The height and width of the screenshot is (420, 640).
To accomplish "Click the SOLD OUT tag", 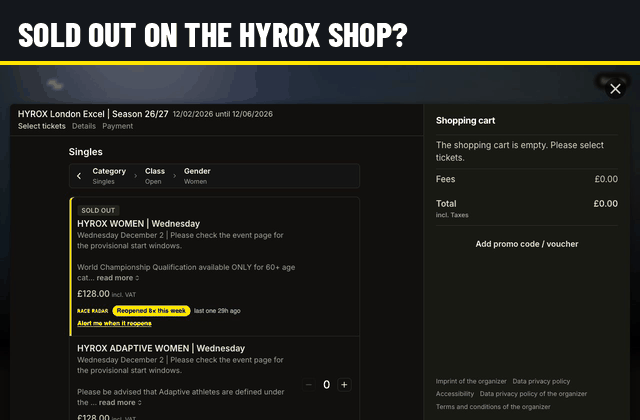I will tap(98, 211).
